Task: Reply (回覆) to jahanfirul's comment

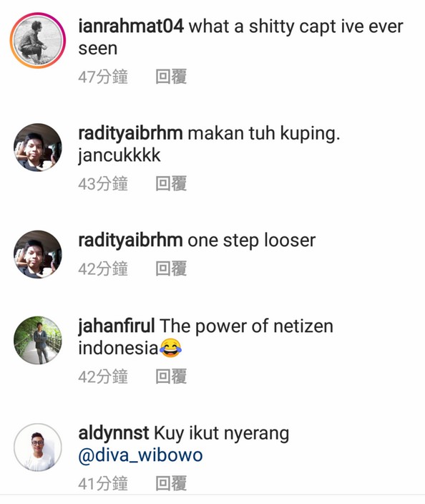Action: (x=171, y=377)
